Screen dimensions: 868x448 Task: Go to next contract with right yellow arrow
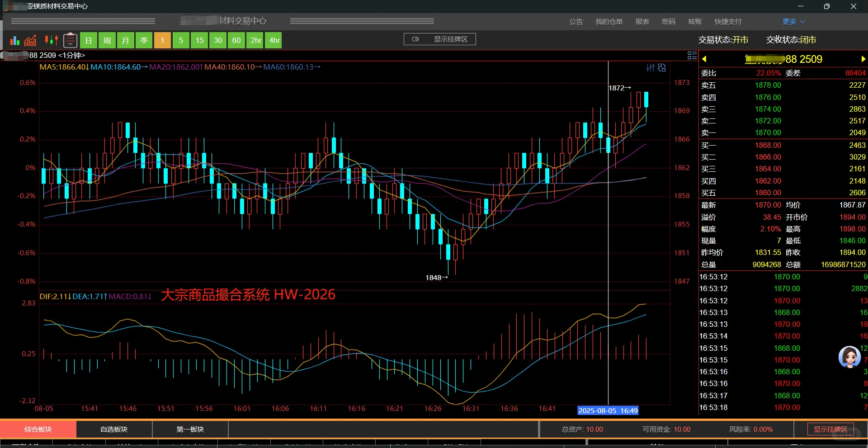coord(863,59)
